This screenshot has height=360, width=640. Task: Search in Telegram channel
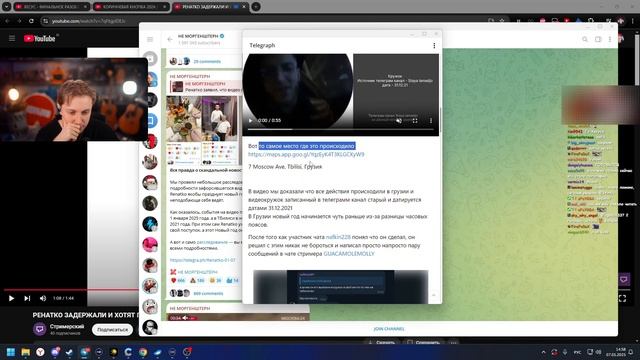pyautogui.click(x=585, y=39)
